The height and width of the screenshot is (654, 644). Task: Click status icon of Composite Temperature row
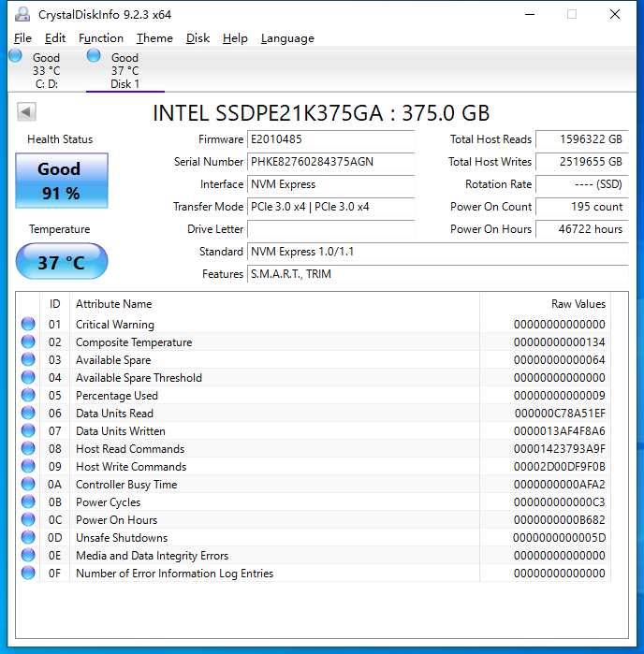[28, 342]
